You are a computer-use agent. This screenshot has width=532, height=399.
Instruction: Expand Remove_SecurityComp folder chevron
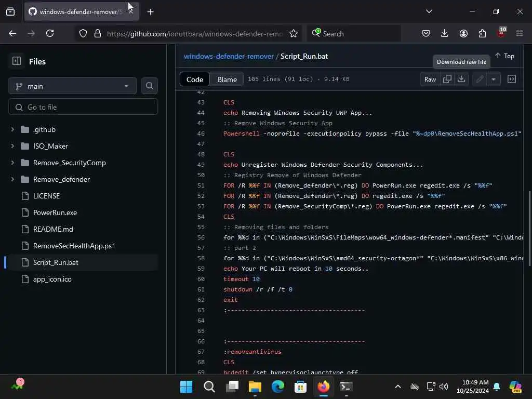[12, 163]
